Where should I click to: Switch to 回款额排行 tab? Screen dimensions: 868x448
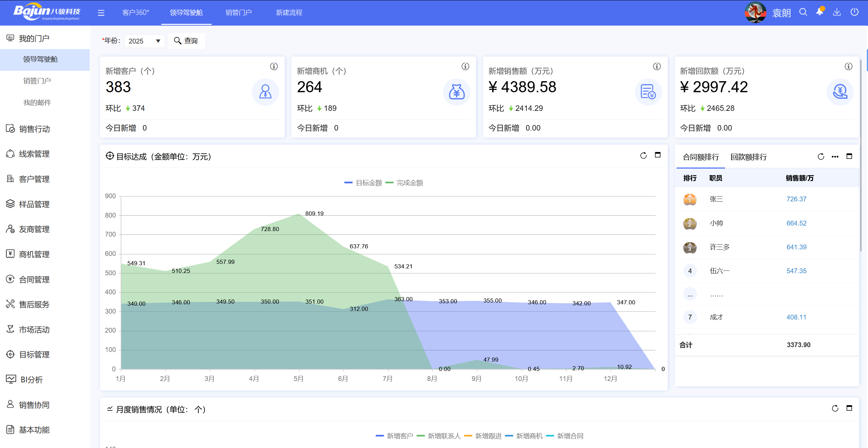pyautogui.click(x=748, y=157)
